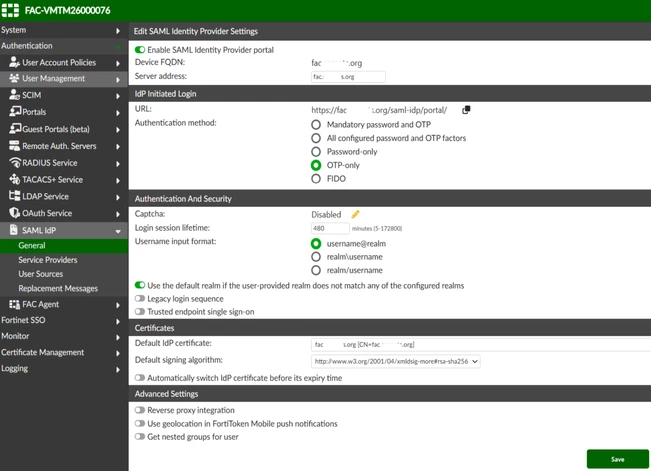
Task: Click the Portals icon in sidebar
Action: (x=15, y=112)
